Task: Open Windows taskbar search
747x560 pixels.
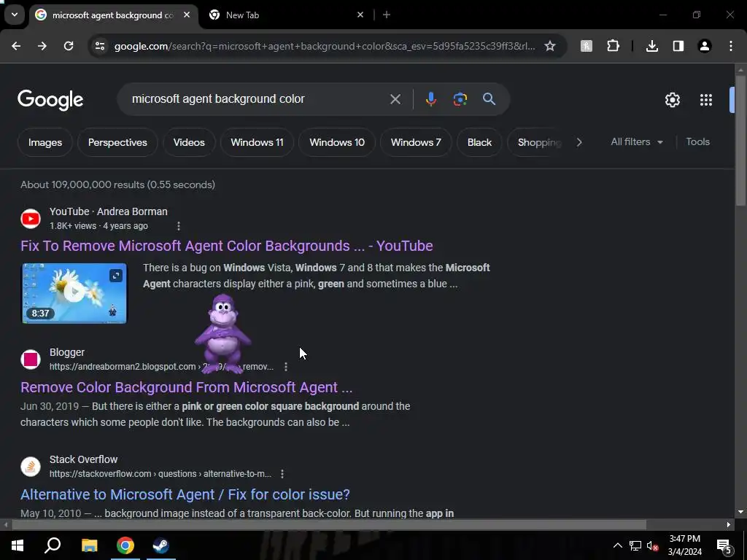Action: [53, 545]
